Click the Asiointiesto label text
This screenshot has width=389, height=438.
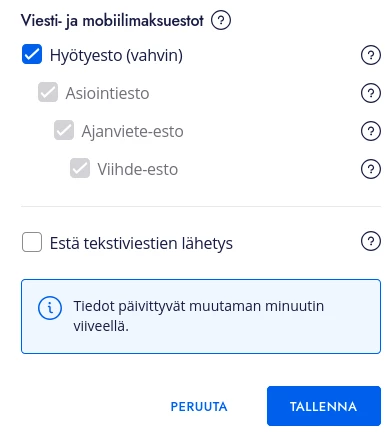(107, 93)
